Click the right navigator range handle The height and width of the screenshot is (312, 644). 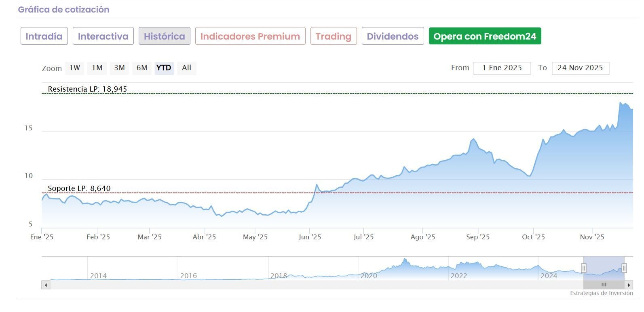coord(624,268)
